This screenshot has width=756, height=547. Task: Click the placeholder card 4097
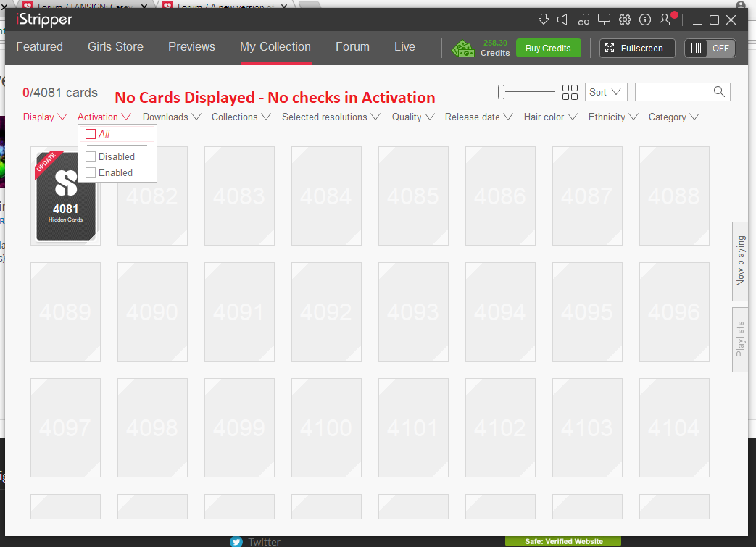pyautogui.click(x=65, y=427)
